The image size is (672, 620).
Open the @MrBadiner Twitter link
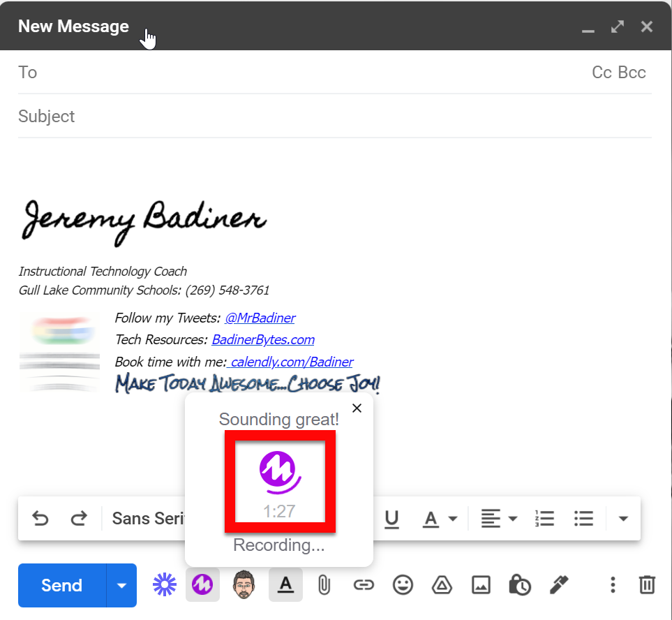[x=260, y=318]
